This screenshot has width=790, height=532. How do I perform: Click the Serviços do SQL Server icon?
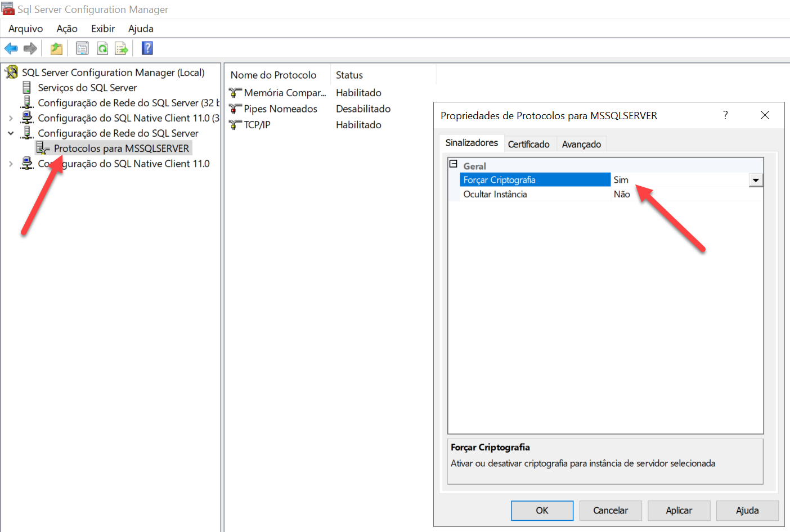click(26, 87)
